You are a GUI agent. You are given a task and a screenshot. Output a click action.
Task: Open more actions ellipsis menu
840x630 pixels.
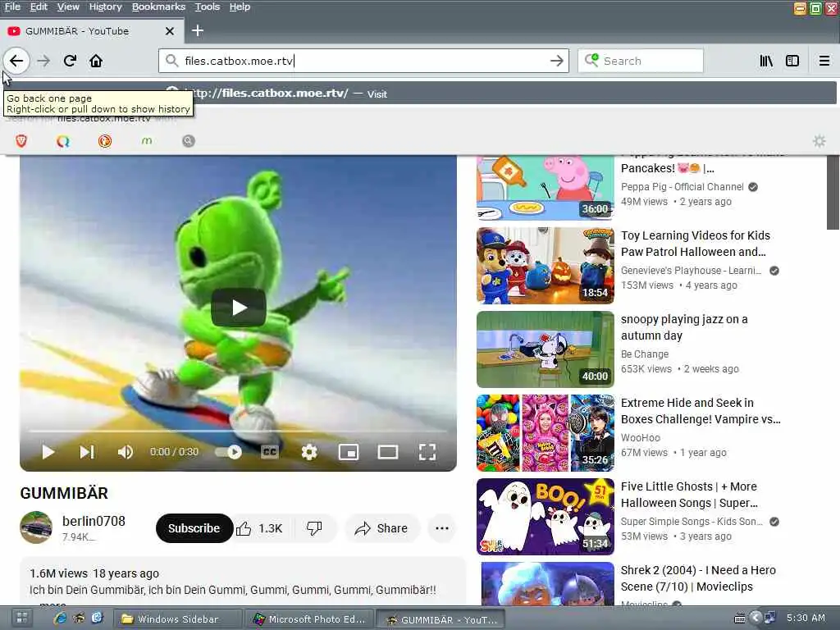[x=442, y=528]
